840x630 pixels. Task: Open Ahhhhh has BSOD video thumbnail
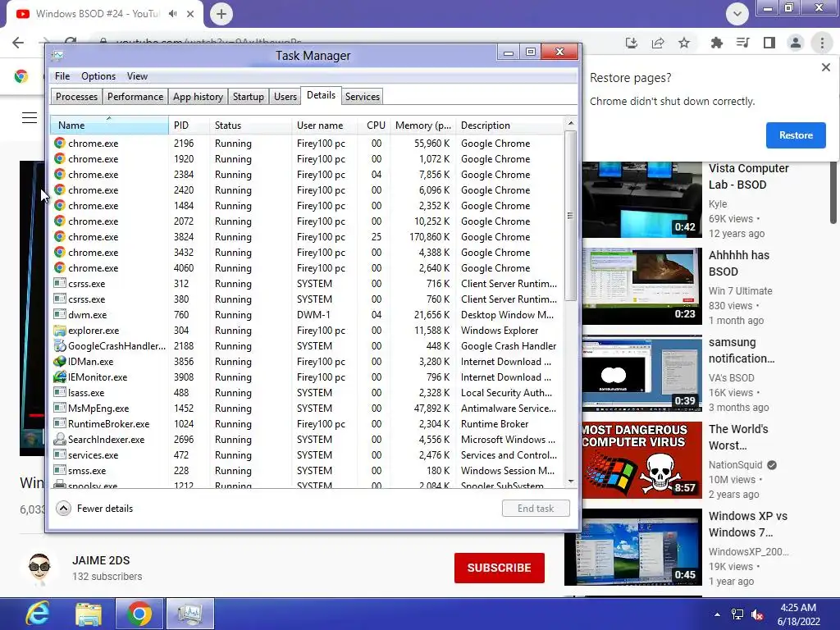click(641, 286)
